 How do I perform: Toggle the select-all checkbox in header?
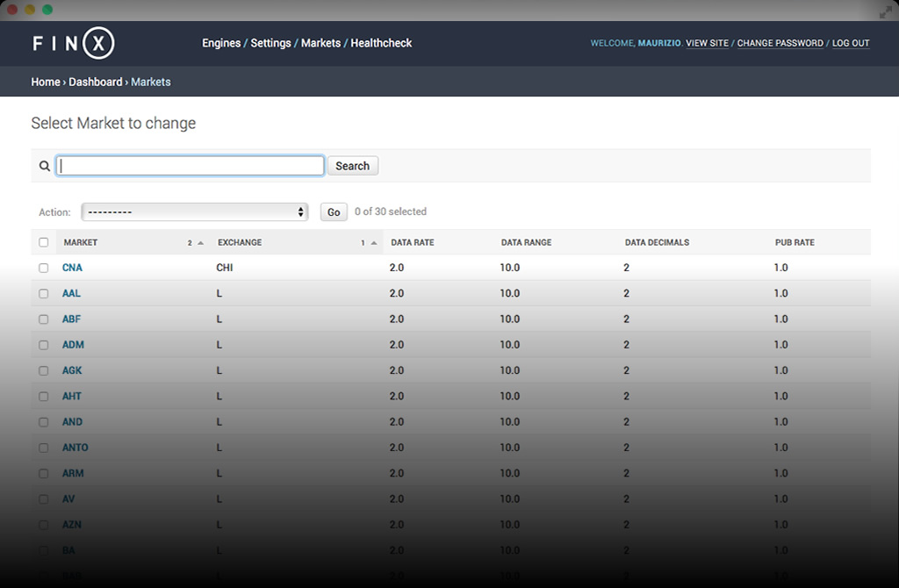click(44, 242)
